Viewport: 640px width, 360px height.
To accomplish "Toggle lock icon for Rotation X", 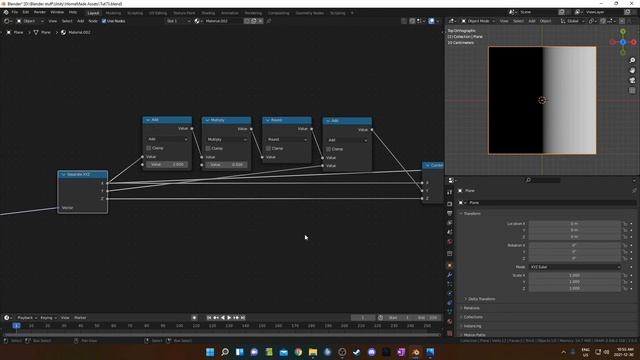I will [x=625, y=245].
